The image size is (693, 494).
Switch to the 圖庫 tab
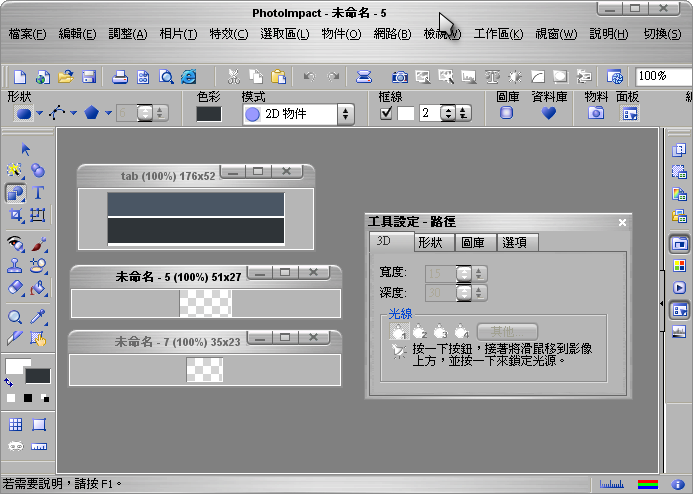point(476,243)
